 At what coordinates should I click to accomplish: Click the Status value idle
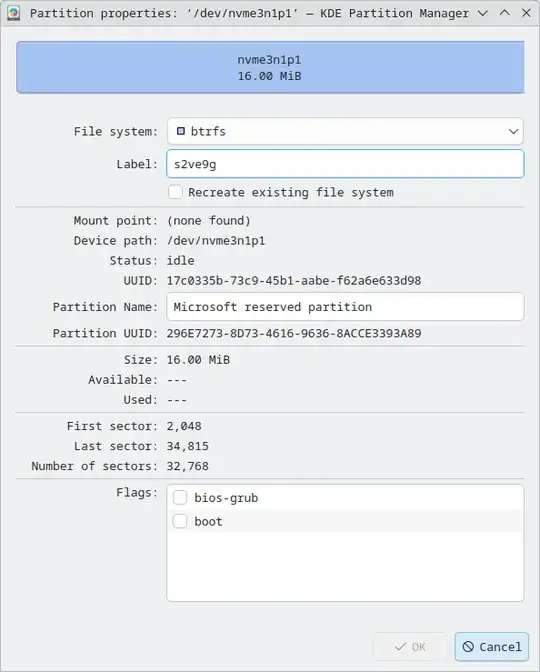180,261
